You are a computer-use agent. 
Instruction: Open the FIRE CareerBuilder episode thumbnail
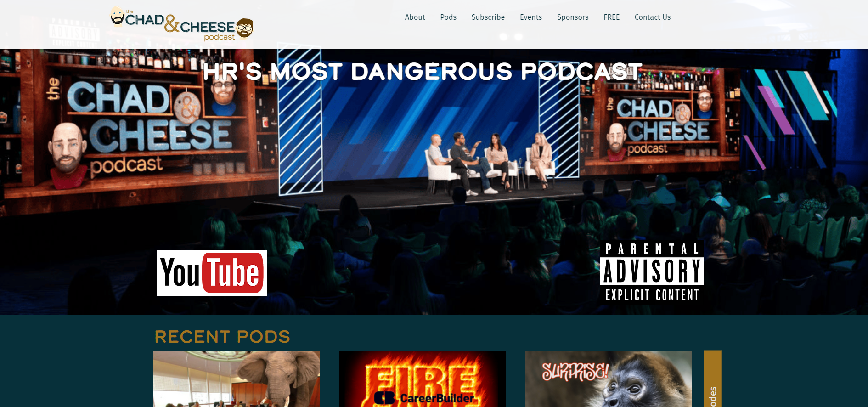pyautogui.click(x=423, y=379)
